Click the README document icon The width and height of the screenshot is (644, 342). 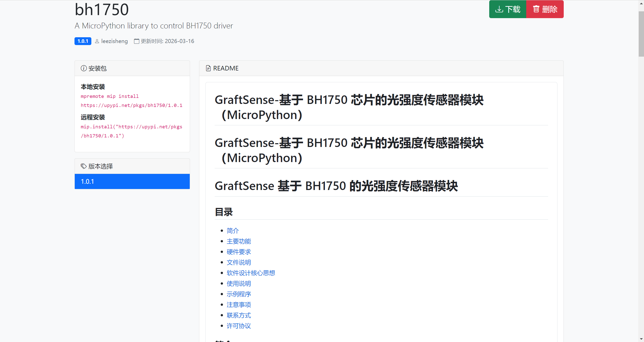click(208, 68)
